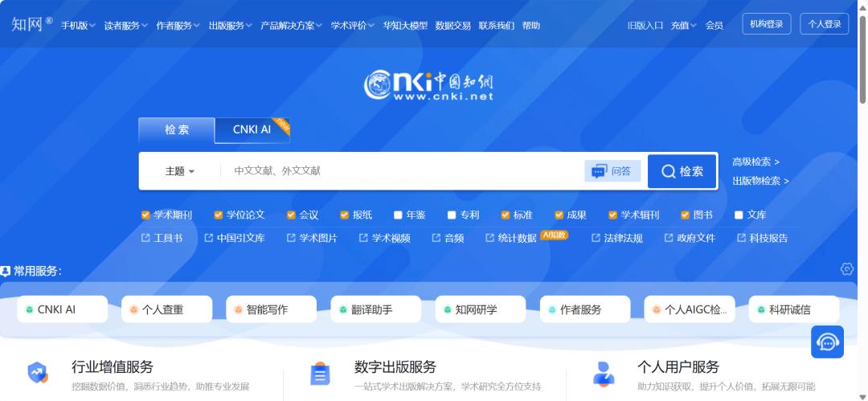The height and width of the screenshot is (401, 868).
Task: Click the 个人用户服务 person icon
Action: coord(604,374)
